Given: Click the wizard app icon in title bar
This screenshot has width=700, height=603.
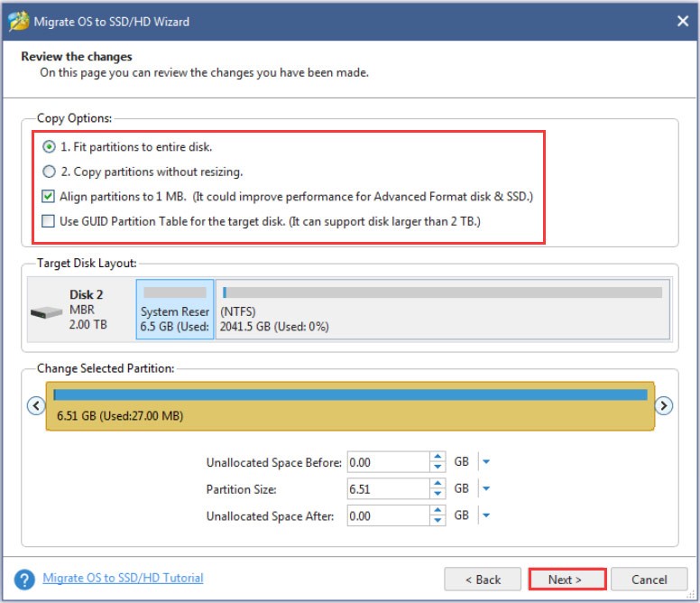Looking at the screenshot, I should point(18,21).
